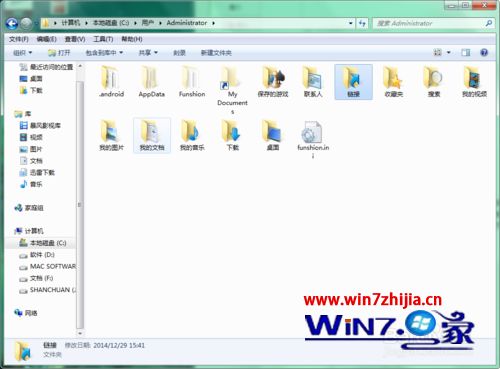Click the search magnifier icon
This screenshot has width=500, height=369.
pos(489,23)
